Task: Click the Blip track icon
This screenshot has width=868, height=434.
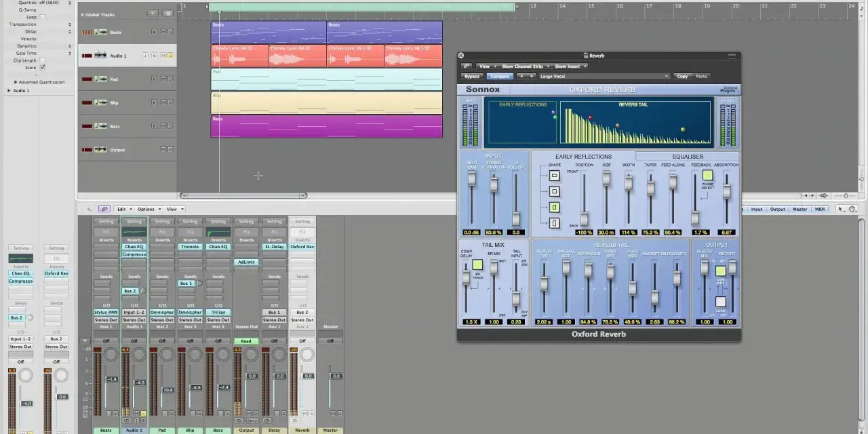Action: pos(100,102)
